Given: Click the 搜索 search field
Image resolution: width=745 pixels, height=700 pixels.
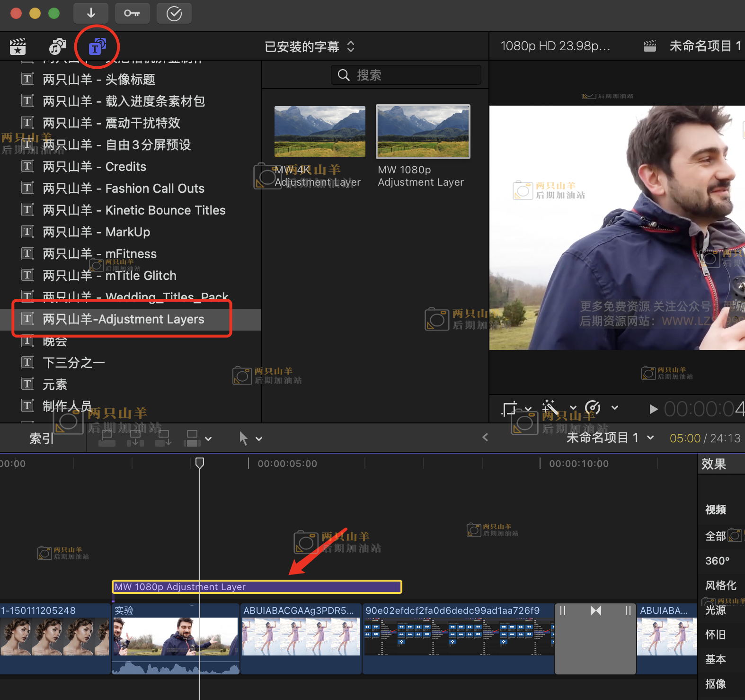Looking at the screenshot, I should click(406, 75).
